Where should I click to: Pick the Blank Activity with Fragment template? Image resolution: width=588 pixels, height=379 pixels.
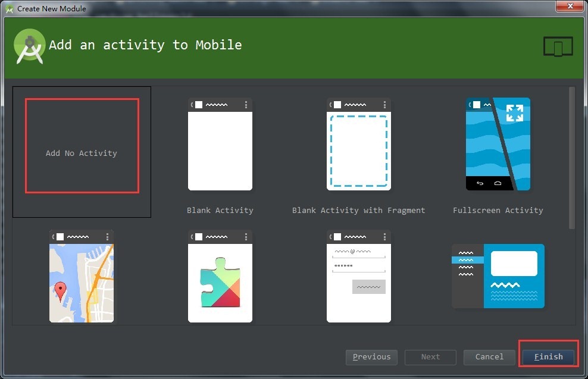[x=359, y=144]
